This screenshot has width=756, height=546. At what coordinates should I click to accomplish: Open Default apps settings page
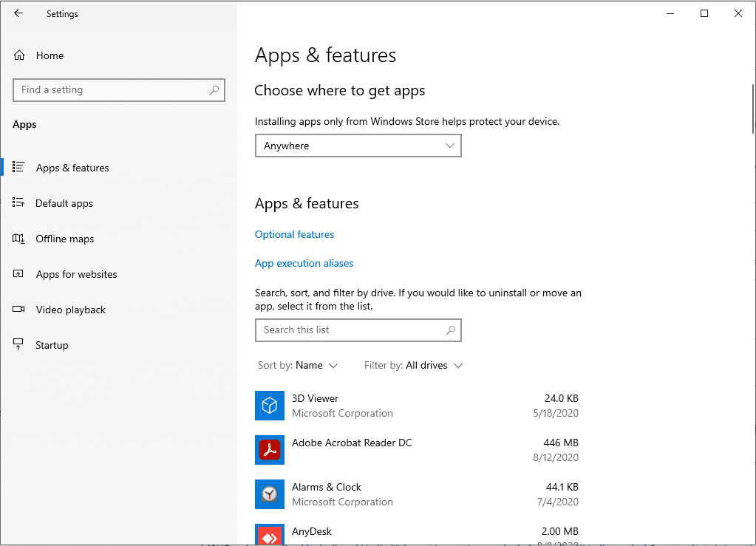click(64, 203)
